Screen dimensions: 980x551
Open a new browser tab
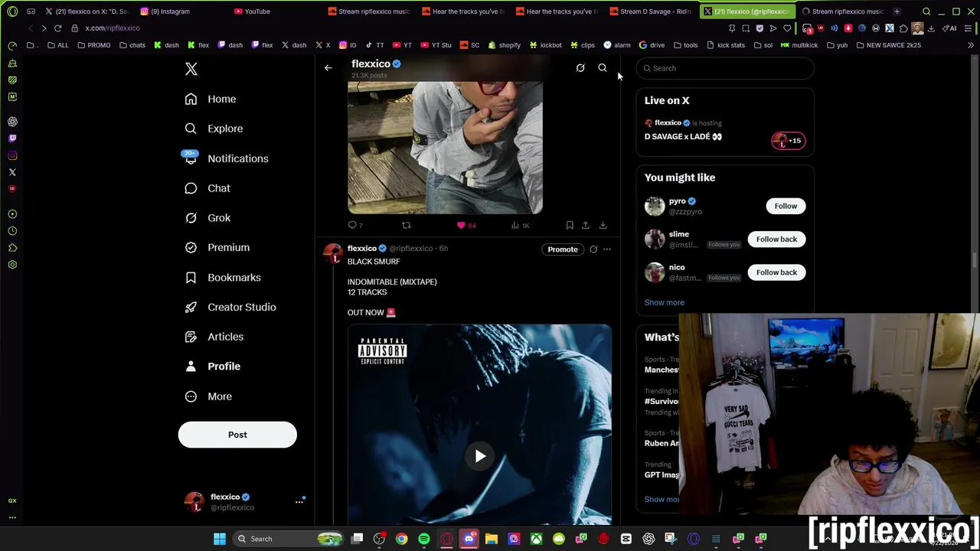point(897,11)
